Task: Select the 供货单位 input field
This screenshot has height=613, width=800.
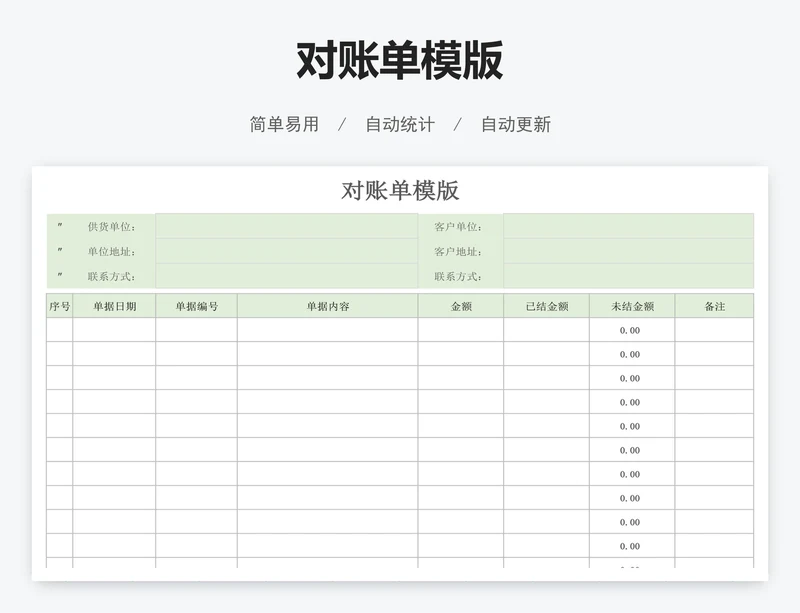Action: coord(287,226)
